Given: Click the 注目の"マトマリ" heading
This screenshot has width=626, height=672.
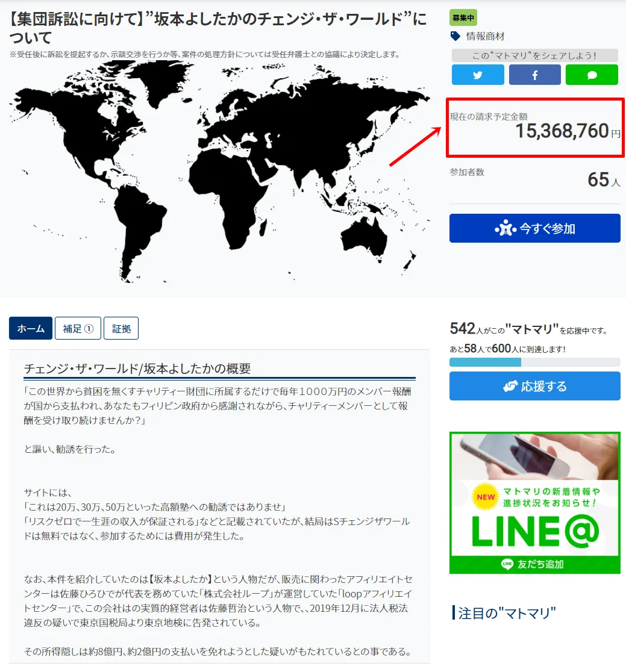Looking at the screenshot, I should coord(507,614).
